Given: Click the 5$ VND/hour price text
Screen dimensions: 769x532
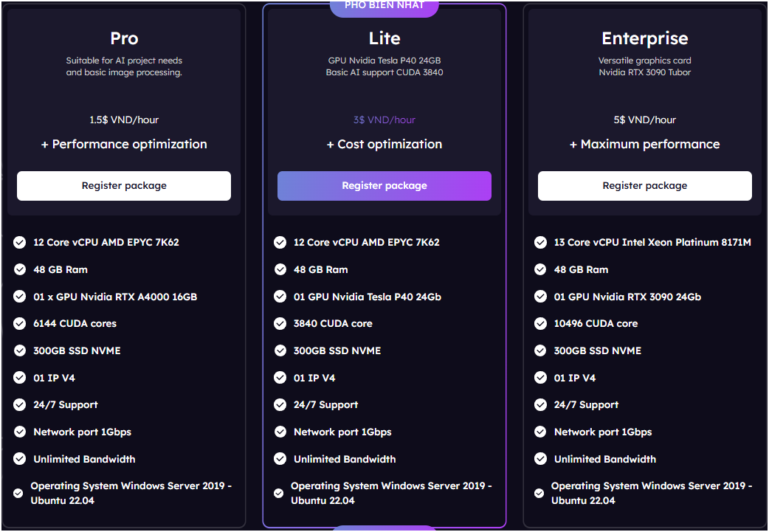Looking at the screenshot, I should (645, 120).
